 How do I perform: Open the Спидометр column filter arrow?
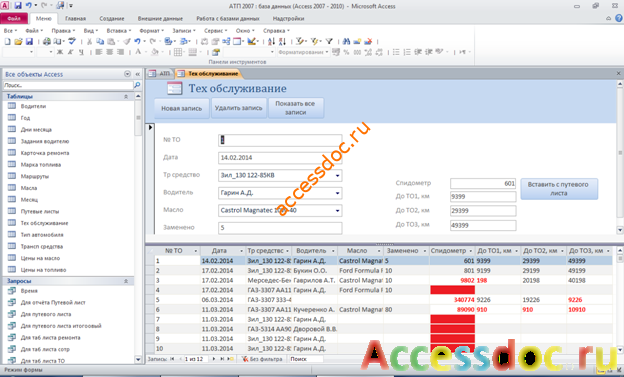pyautogui.click(x=471, y=251)
